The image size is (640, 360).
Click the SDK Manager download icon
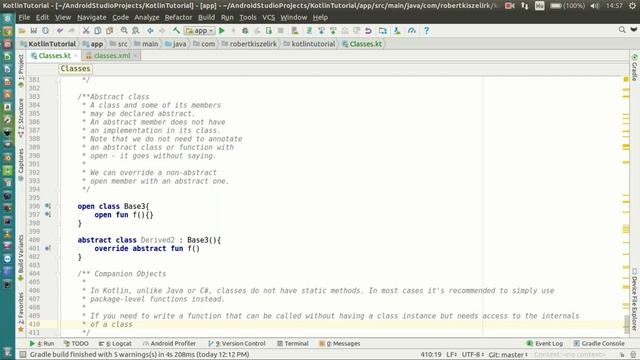tap(397, 31)
